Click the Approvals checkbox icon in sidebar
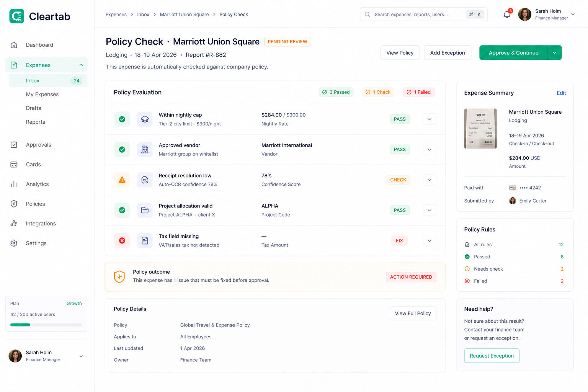Image resolution: width=588 pixels, height=392 pixels. tap(14, 145)
